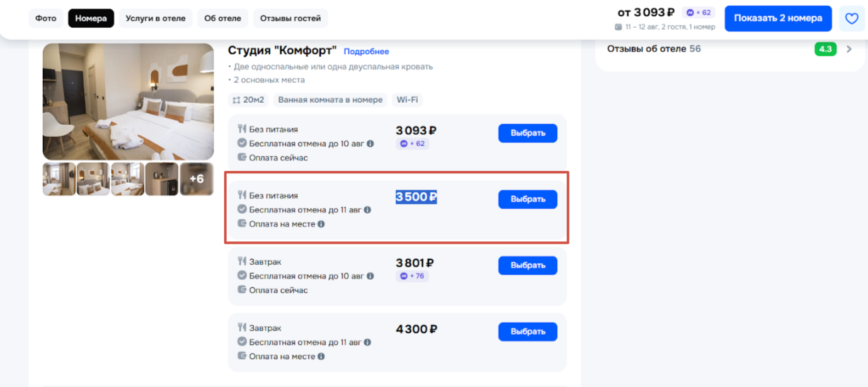This screenshot has height=387, width=868.
Task: Open the dates and guests selector '11 – 12 авг'
Action: [665, 27]
